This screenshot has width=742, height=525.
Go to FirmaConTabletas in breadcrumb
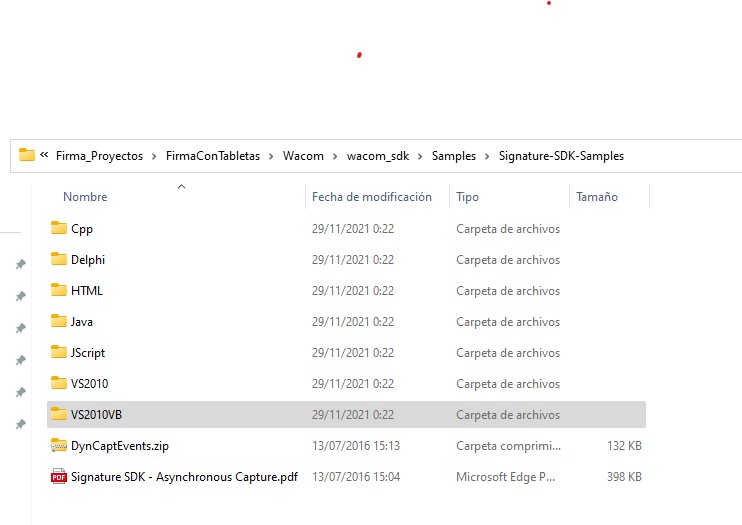(213, 156)
